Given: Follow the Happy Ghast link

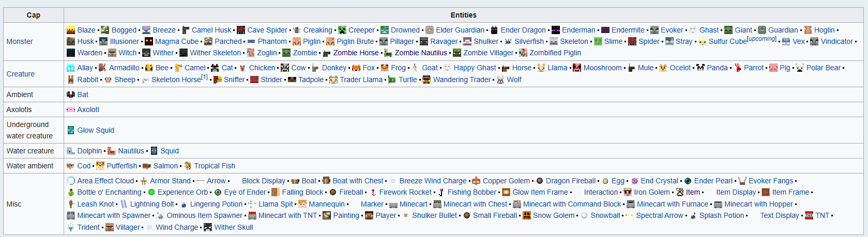Looking at the screenshot, I should [475, 68].
